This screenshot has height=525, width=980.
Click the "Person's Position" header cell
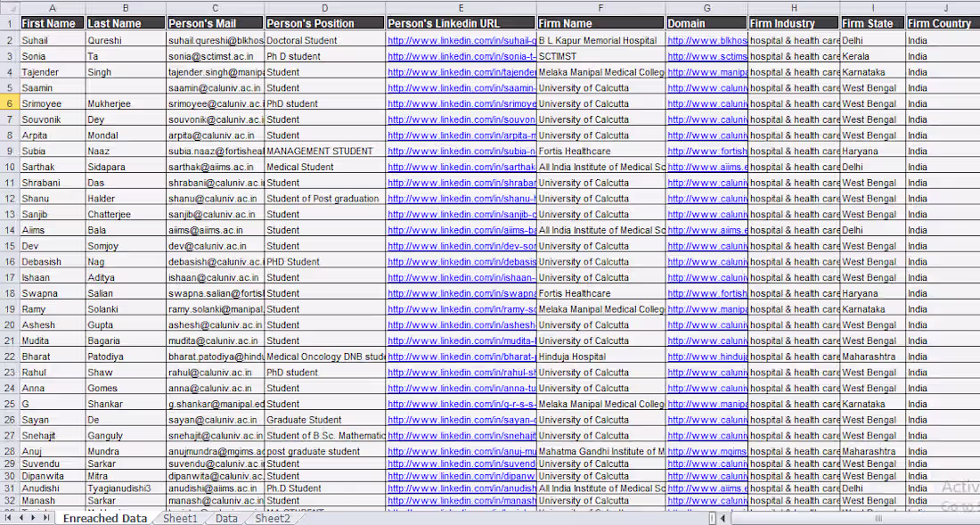[325, 23]
